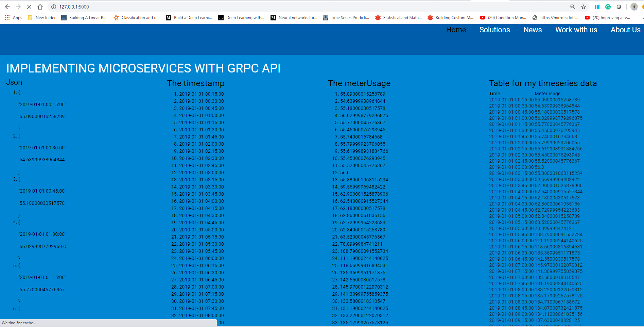Click the heading The meterUsage

click(359, 83)
